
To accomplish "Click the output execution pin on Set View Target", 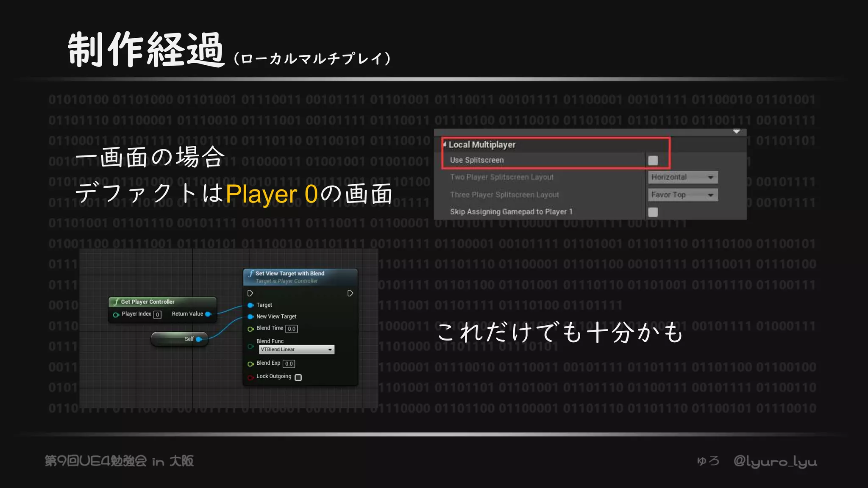I will point(350,293).
